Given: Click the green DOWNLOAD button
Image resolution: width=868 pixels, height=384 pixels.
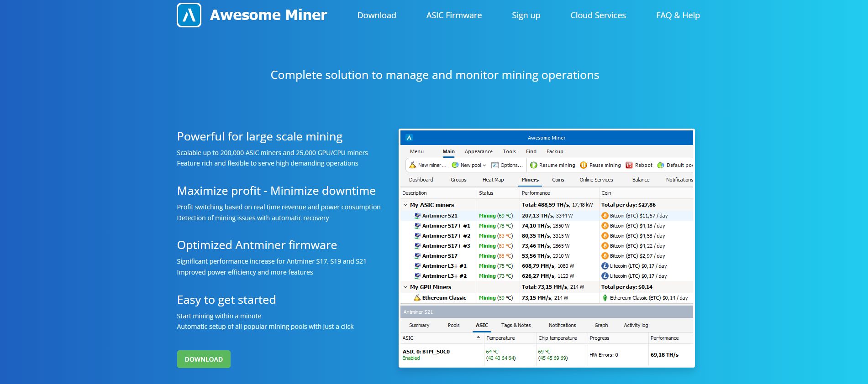Looking at the screenshot, I should tap(204, 359).
